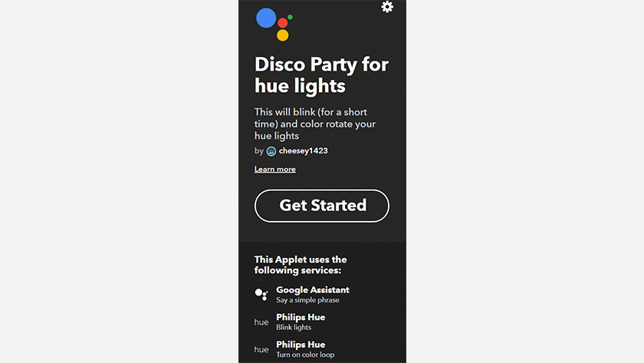Click the Disco Party for hue lights title
Image resolution: width=644 pixels, height=363 pixels.
click(321, 75)
